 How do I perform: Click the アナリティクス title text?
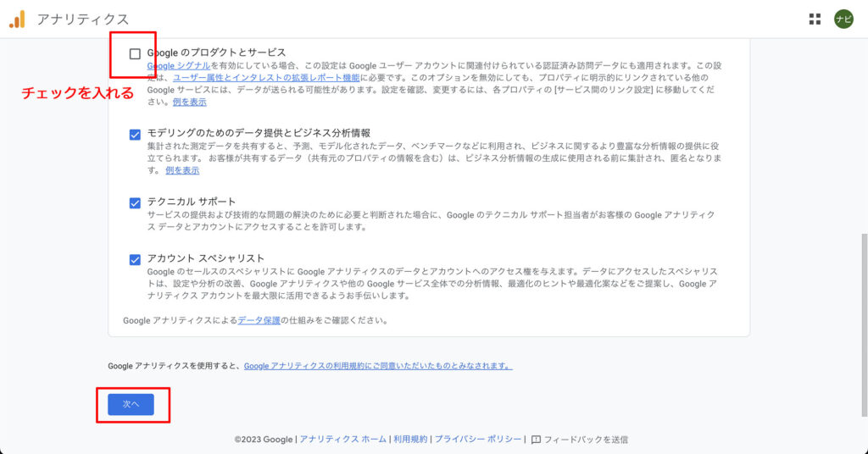pyautogui.click(x=83, y=19)
